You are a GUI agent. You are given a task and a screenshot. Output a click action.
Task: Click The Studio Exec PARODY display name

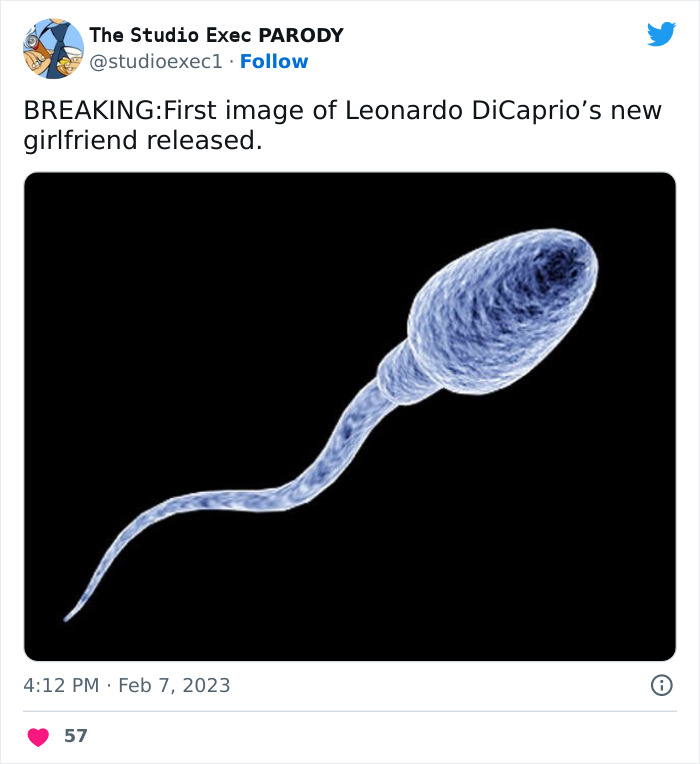point(215,35)
